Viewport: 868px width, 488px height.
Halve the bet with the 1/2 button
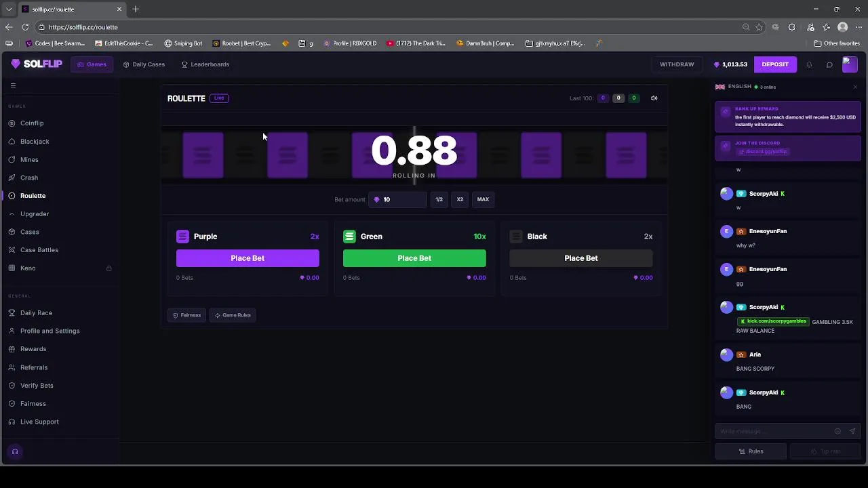point(439,199)
